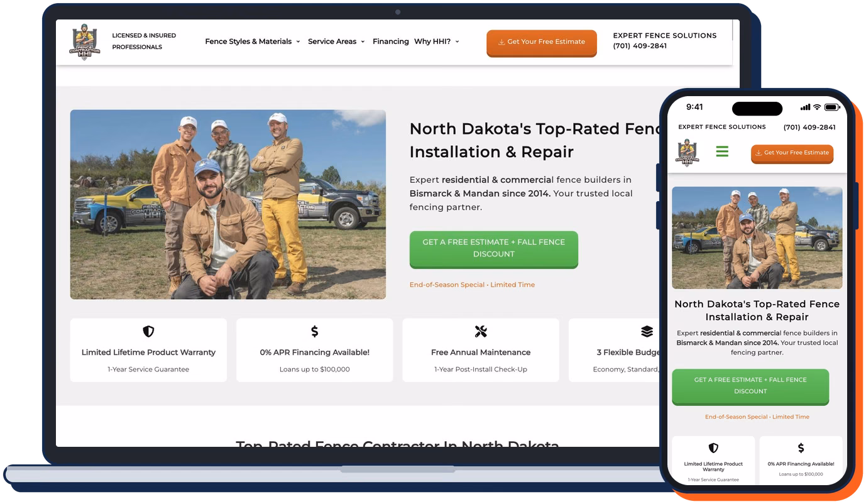
Task: Click the Free Annual Maintenance card title
Action: [481, 353]
